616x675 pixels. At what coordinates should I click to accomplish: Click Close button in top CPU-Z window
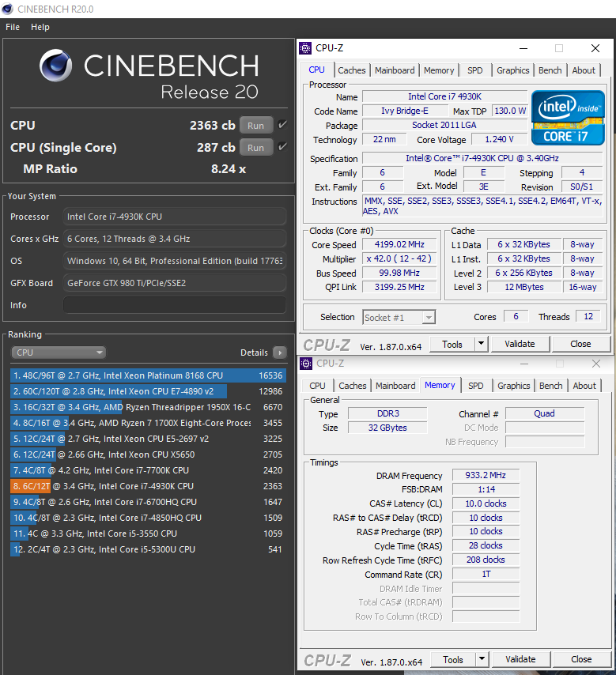[x=580, y=344]
